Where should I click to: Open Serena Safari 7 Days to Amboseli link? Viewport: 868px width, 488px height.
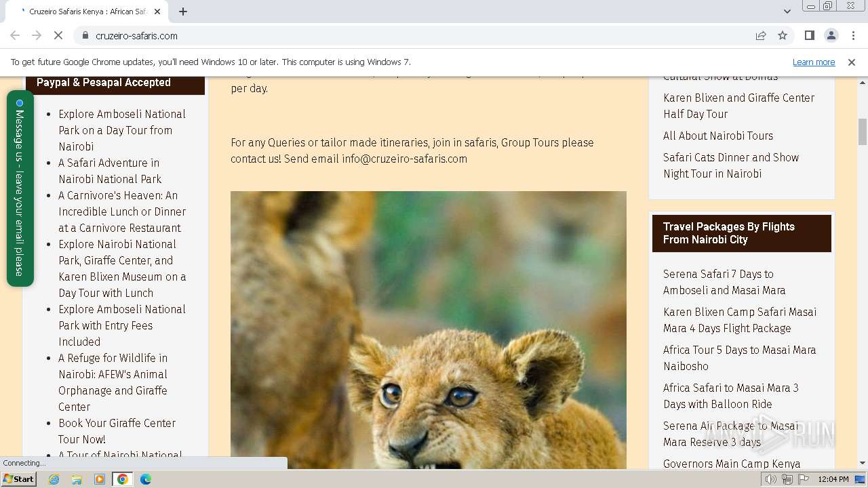pos(724,282)
